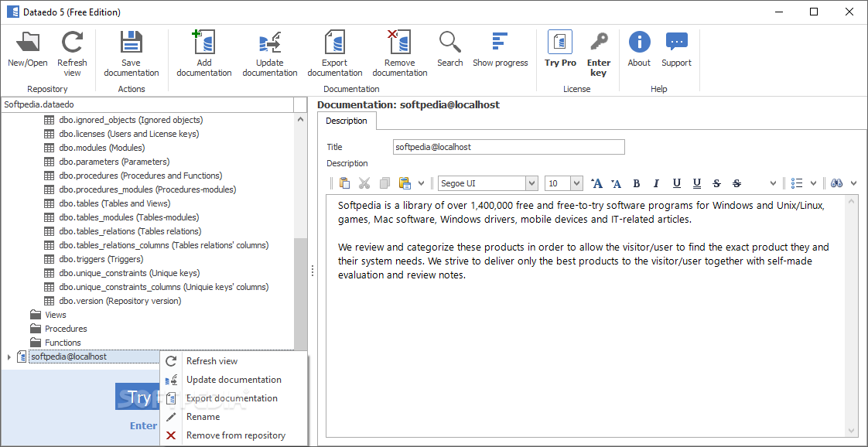The height and width of the screenshot is (447, 868).
Task: Choose Export documentation from context menu
Action: (x=234, y=398)
